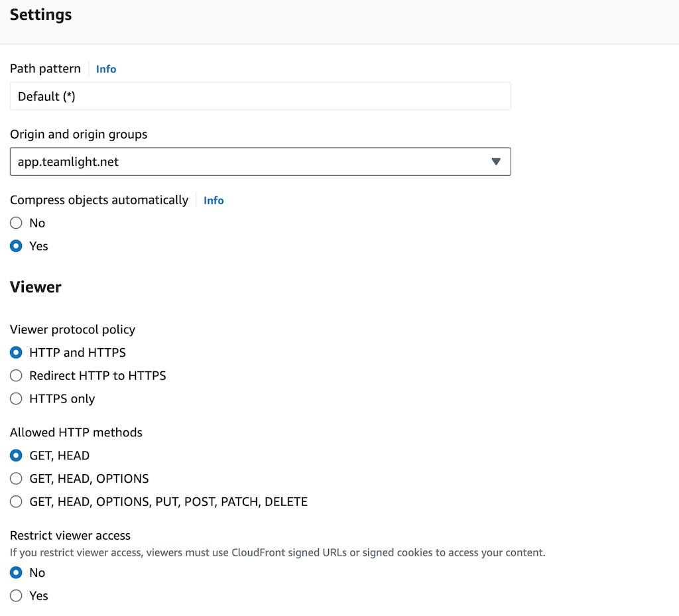Choose HTTP and HTTPS protocol policy

pos(17,352)
